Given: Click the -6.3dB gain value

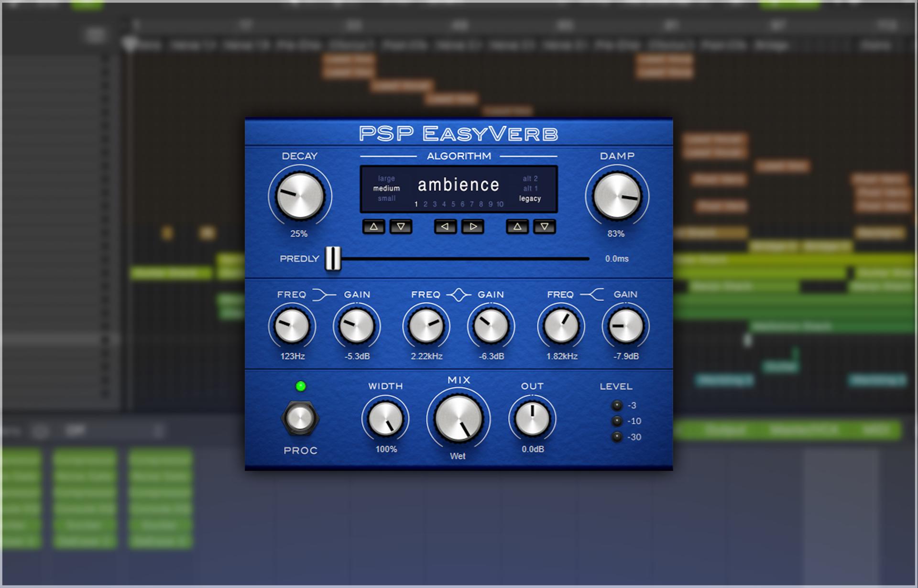Looking at the screenshot, I should (492, 356).
